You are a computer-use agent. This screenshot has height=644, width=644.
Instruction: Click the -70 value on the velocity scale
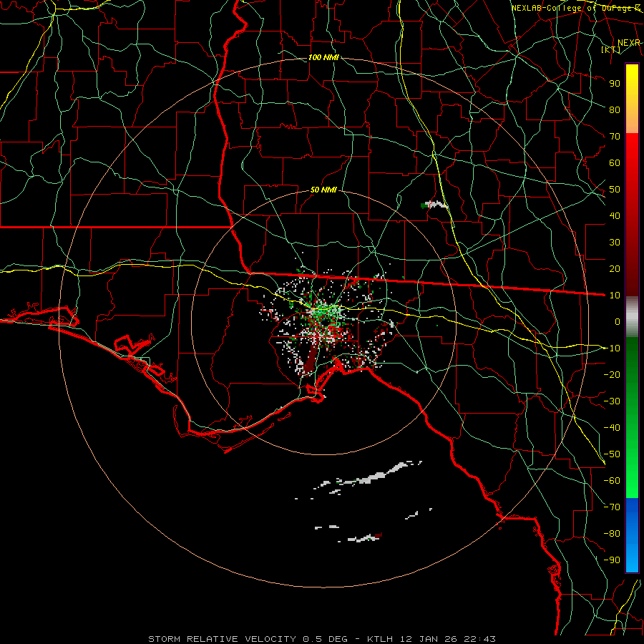pyautogui.click(x=612, y=507)
